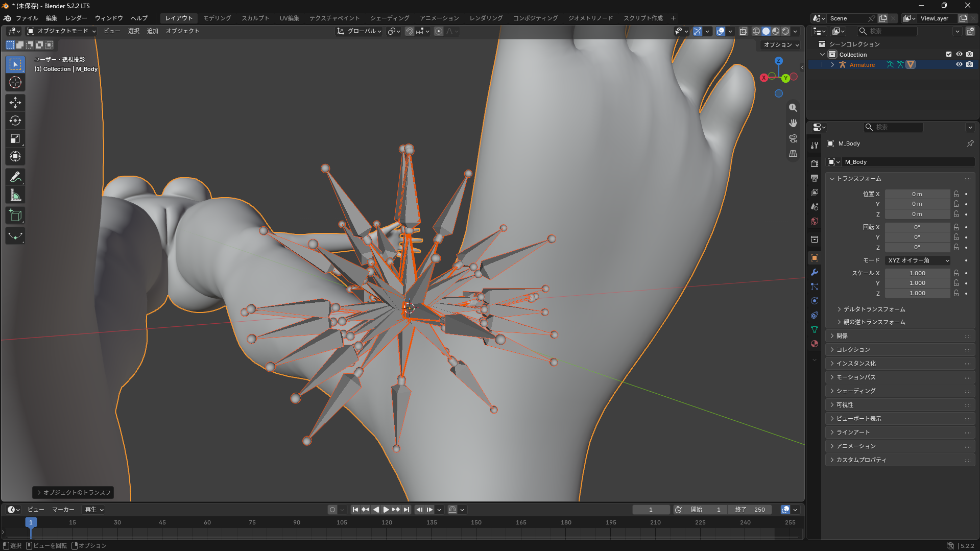The image size is (980, 551).
Task: Toggle Collection visibility eye icon
Action: (959, 55)
